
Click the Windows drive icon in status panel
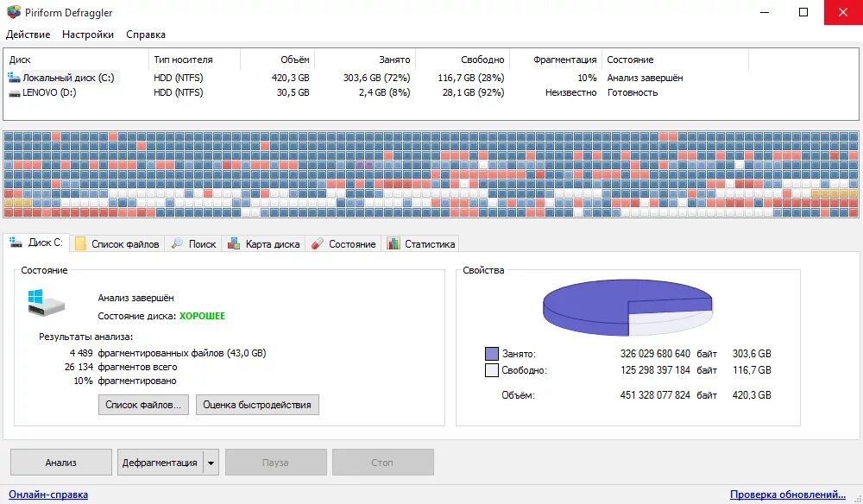point(47,303)
